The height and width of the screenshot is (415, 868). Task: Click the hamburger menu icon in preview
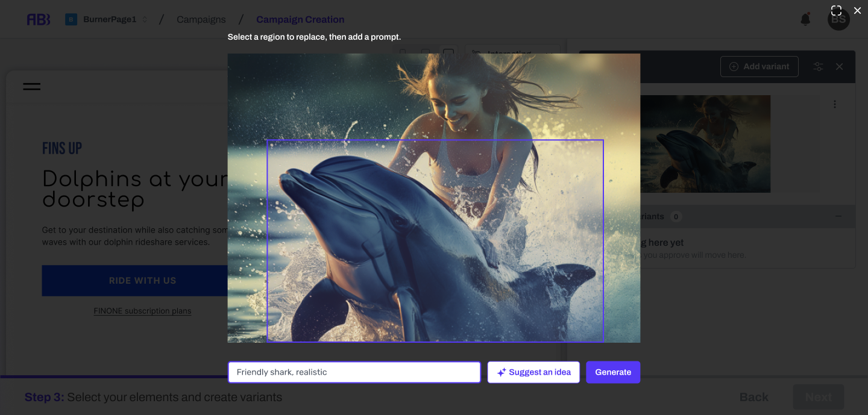[x=32, y=86]
